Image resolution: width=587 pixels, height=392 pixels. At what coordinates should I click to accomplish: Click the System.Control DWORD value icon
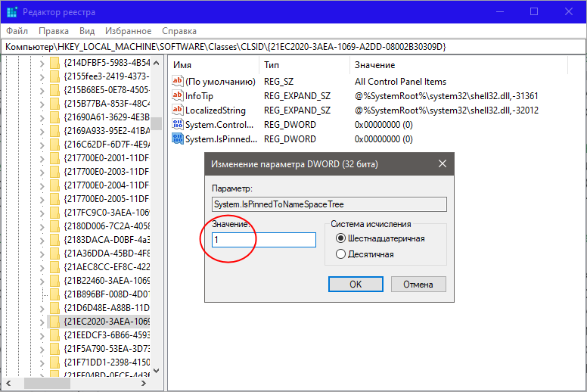pos(178,125)
